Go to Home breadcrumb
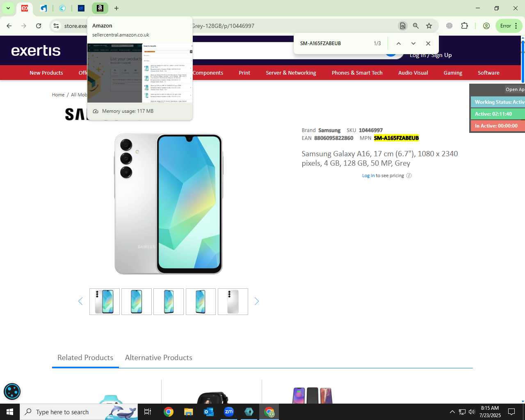The height and width of the screenshot is (420, 525). coord(58,95)
